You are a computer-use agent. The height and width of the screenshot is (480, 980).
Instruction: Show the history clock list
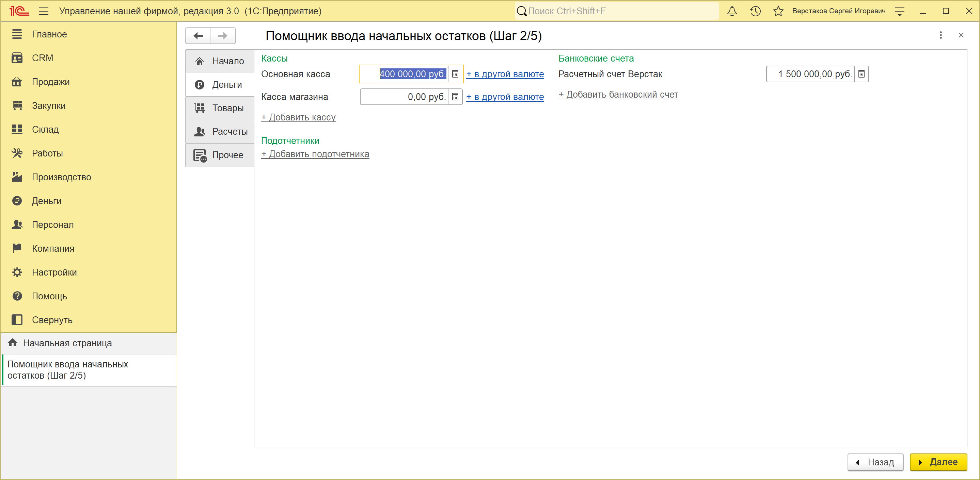pos(755,11)
